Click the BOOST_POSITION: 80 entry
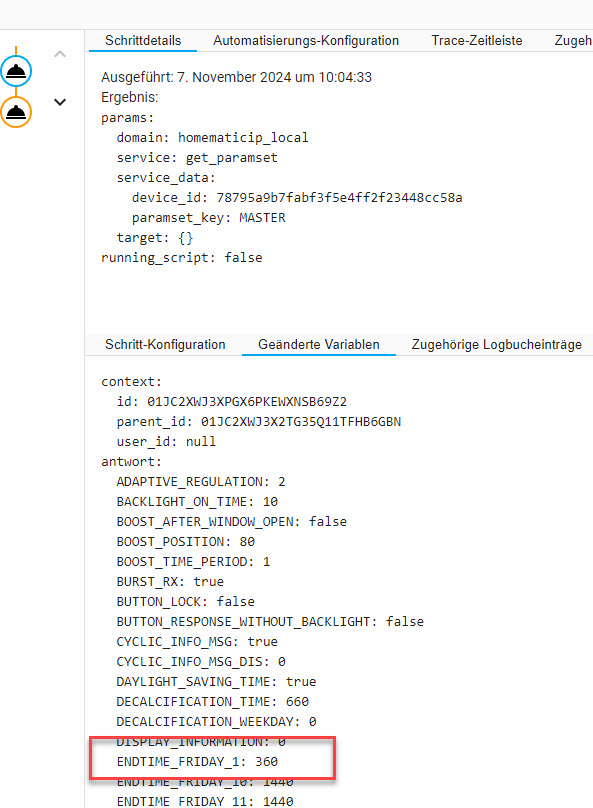The width and height of the screenshot is (593, 808). tap(185, 542)
